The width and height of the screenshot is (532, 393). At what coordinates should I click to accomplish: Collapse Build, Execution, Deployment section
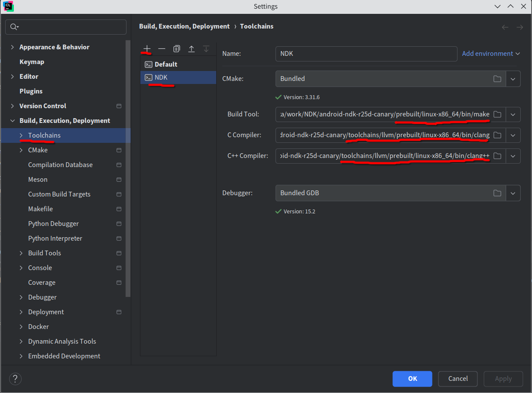click(12, 121)
